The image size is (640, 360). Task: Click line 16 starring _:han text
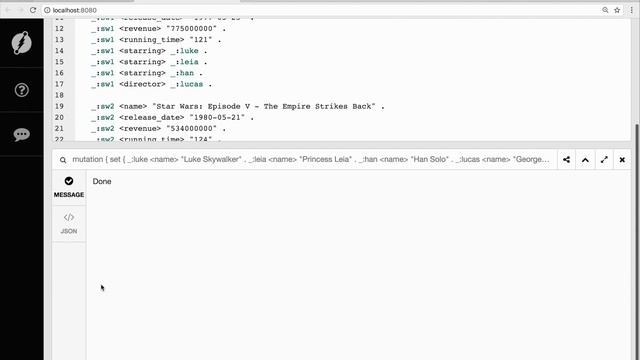[x=147, y=73]
